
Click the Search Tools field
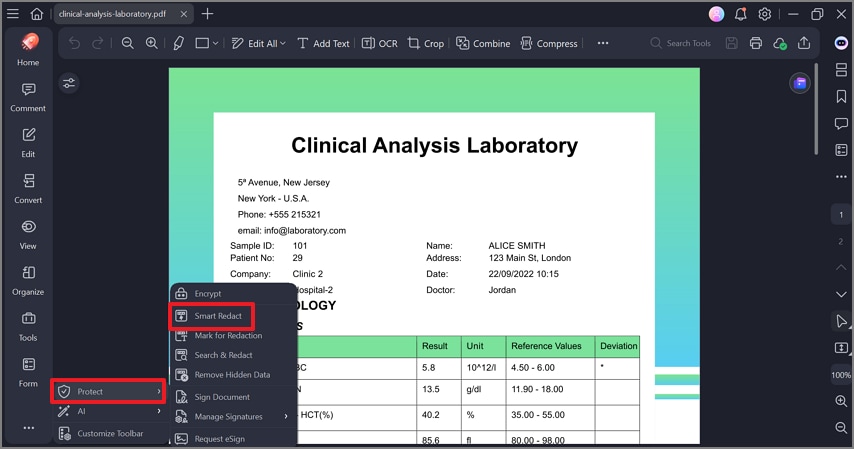pos(681,43)
